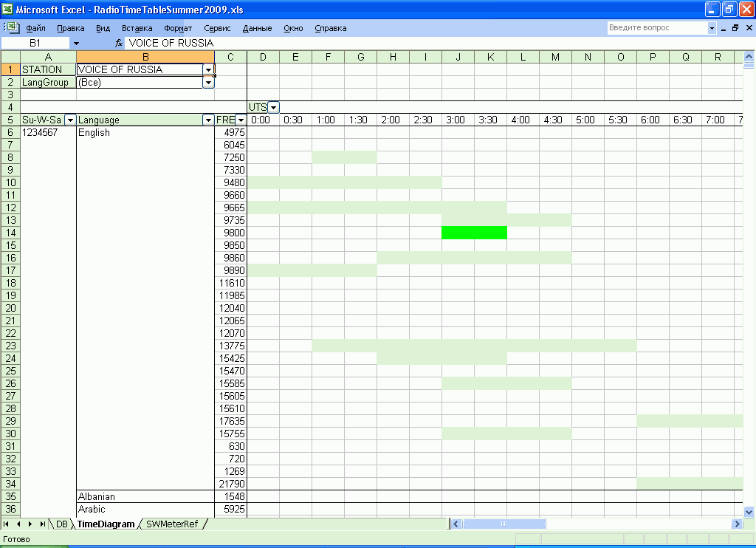Select the 3:30 time header cell
756x548 pixels.
[x=490, y=120]
